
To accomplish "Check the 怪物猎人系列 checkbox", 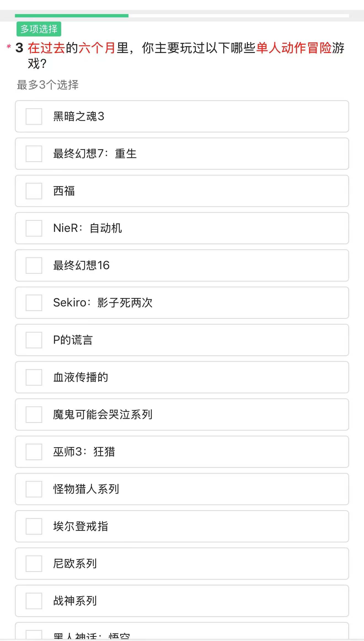I will click(34, 489).
